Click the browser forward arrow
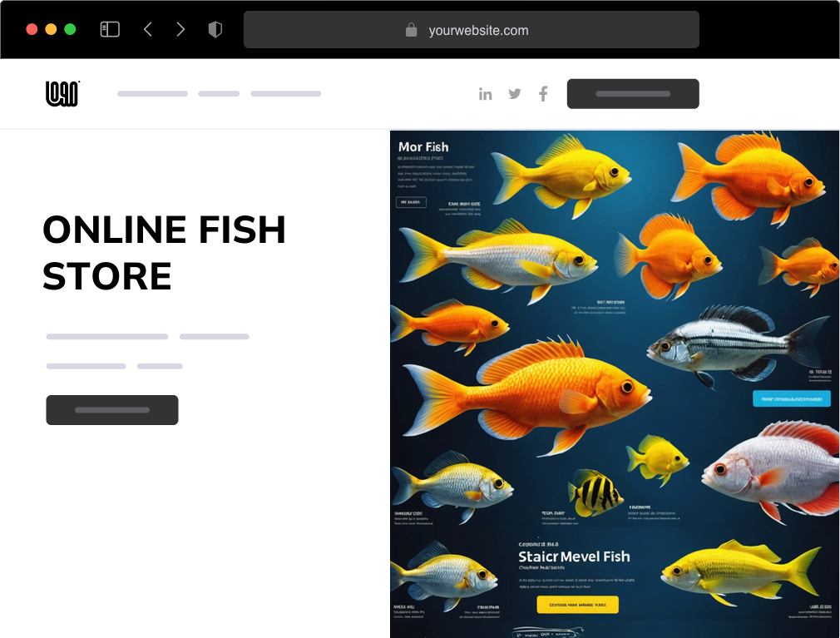Image resolution: width=840 pixels, height=638 pixels. (x=180, y=28)
